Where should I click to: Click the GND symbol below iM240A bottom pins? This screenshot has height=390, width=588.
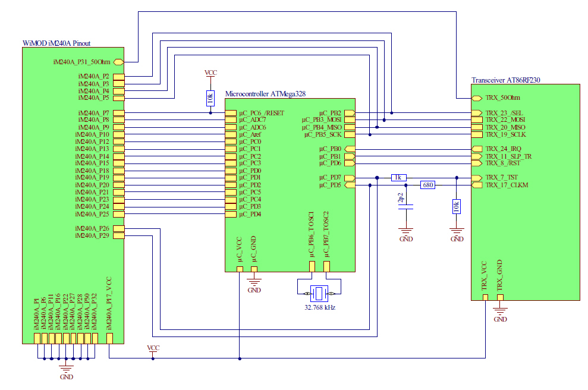pyautogui.click(x=66, y=369)
